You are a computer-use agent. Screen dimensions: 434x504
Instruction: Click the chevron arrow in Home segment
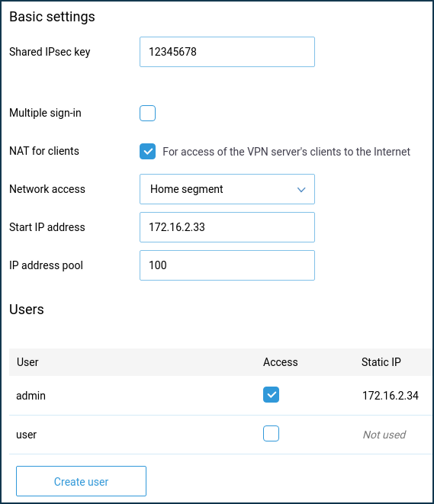coord(301,190)
